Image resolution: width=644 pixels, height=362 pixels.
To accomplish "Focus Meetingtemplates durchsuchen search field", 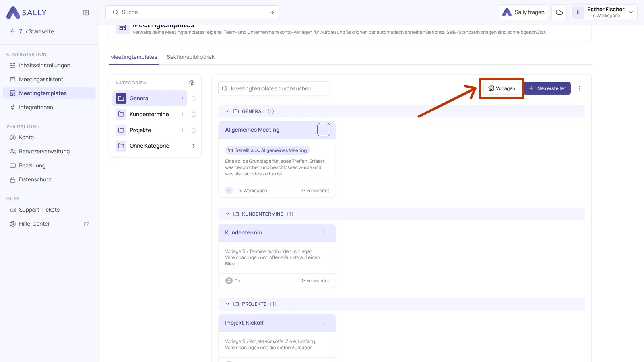I will pos(274,88).
